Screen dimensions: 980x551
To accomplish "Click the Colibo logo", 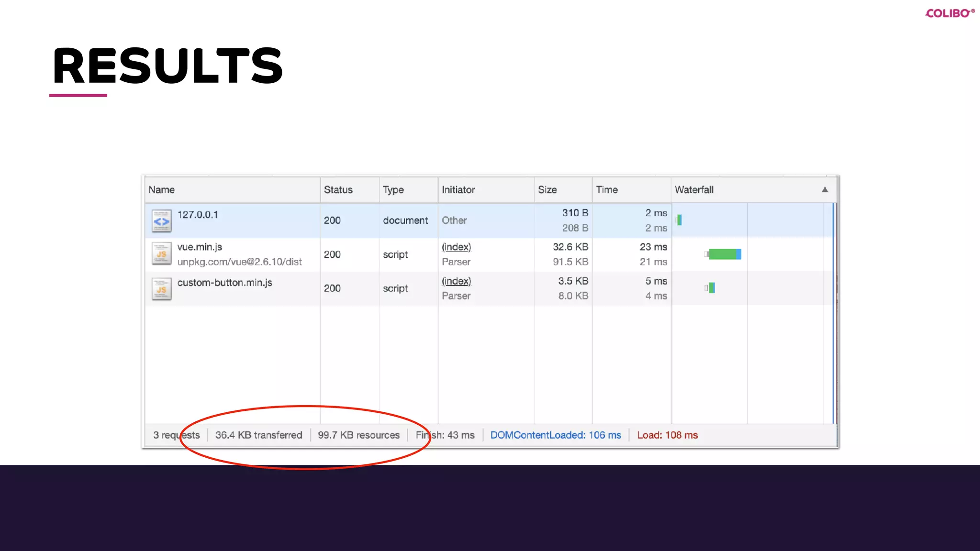I will tap(949, 13).
